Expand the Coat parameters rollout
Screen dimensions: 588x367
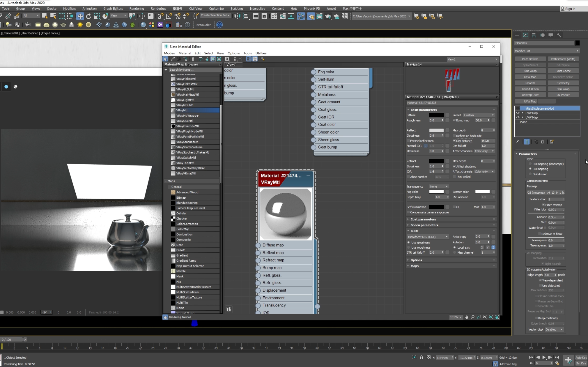[x=423, y=219]
